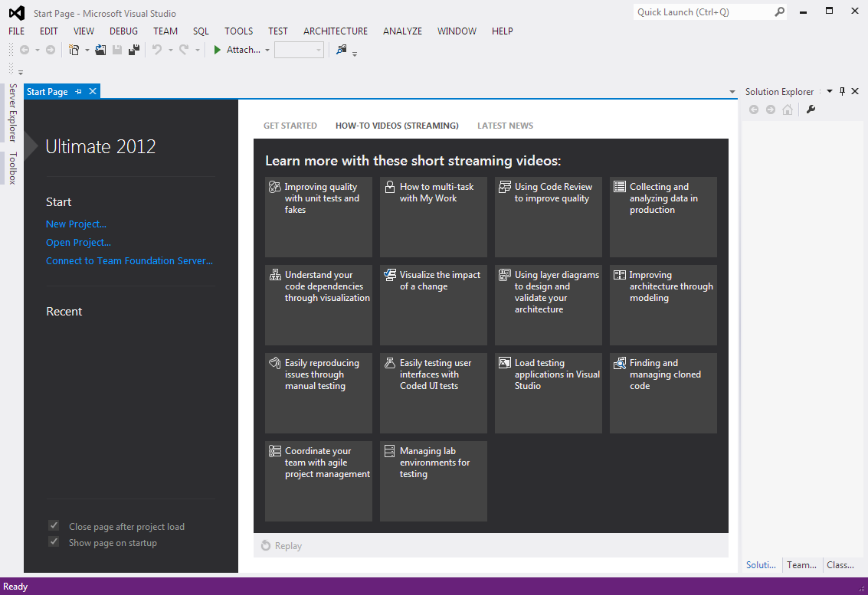Open the ANALYZE menu
This screenshot has width=868, height=595.
402,31
